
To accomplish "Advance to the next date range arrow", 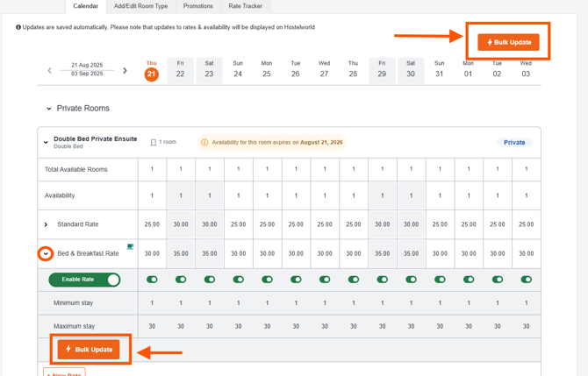I will point(125,70).
